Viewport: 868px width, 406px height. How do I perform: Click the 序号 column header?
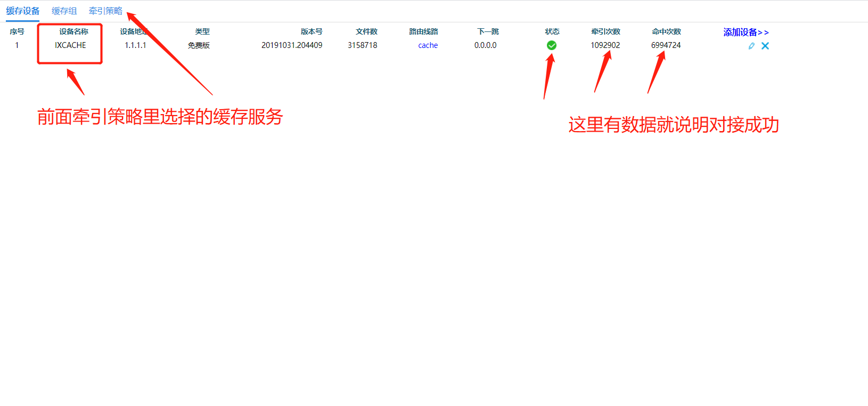(17, 31)
